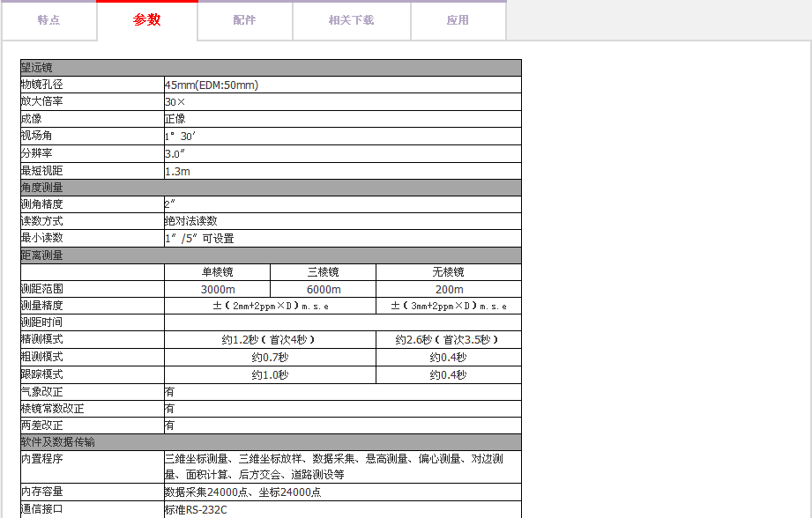Click the 200m range cell
The height and width of the screenshot is (518, 812).
[x=448, y=290]
